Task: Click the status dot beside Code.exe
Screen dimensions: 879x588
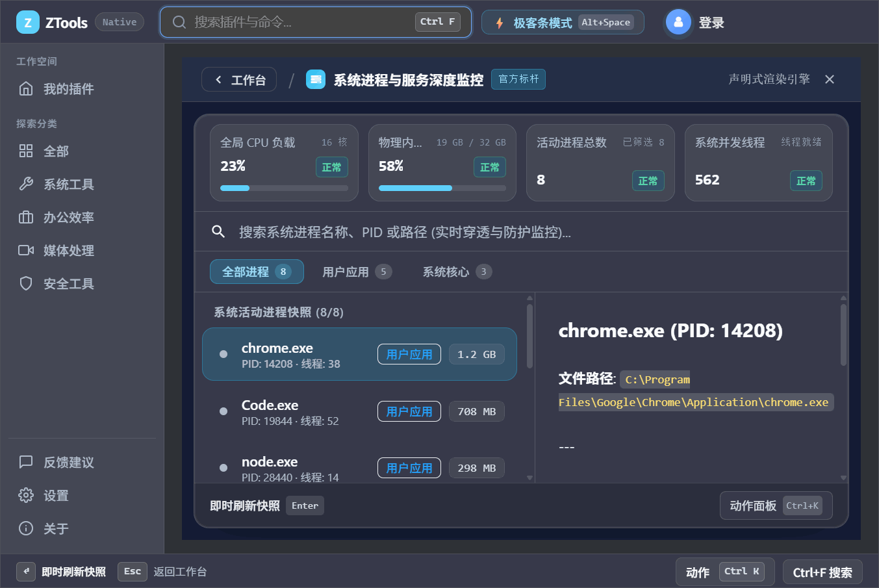Action: coord(223,411)
